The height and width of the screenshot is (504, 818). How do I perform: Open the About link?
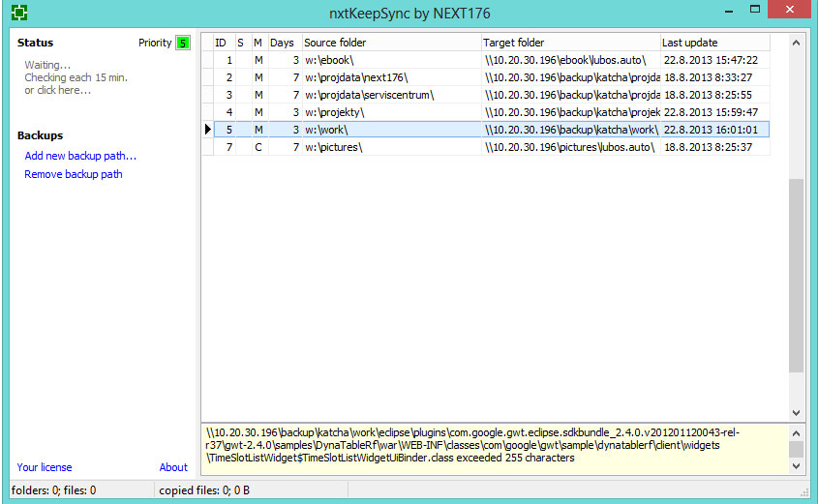tap(173, 467)
